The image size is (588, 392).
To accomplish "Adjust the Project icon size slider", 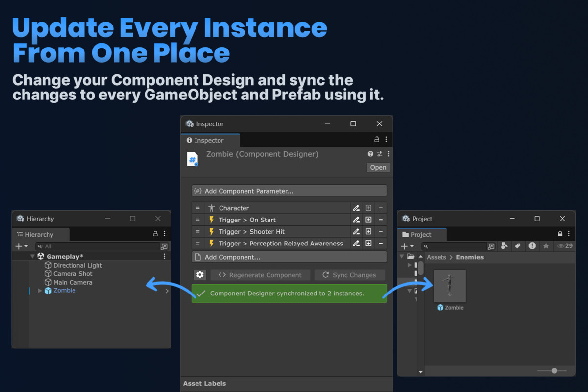I will [554, 371].
